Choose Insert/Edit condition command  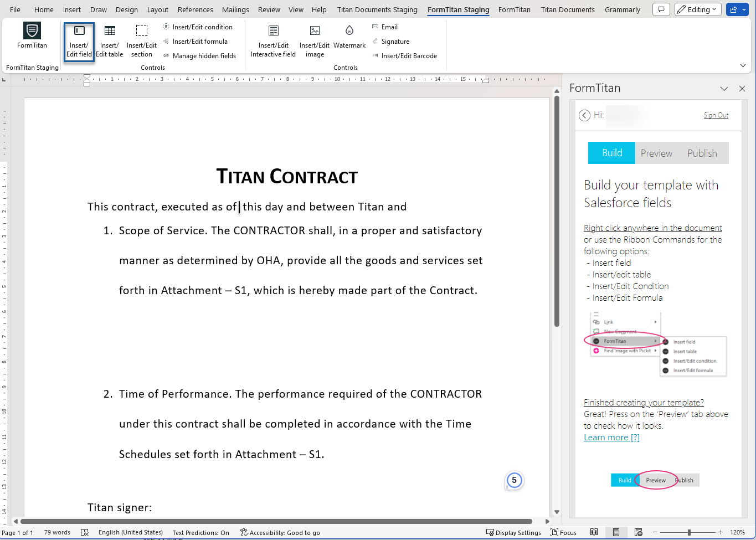click(198, 27)
